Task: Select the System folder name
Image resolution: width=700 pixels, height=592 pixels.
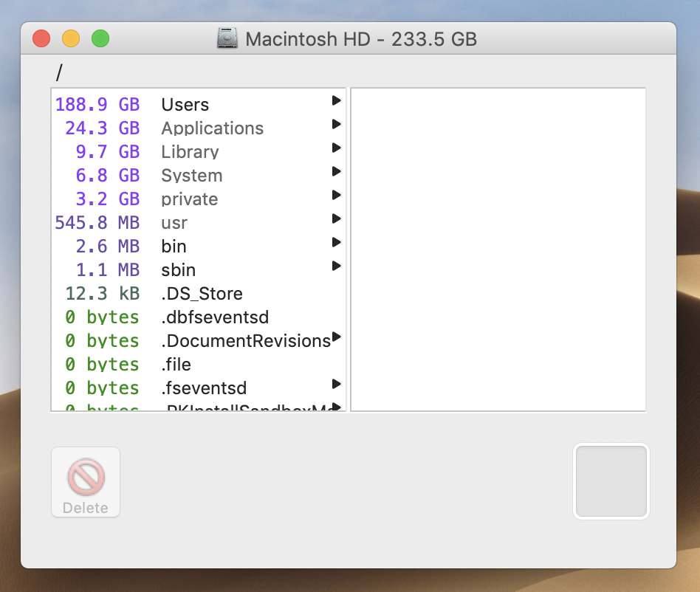Action: coord(192,176)
